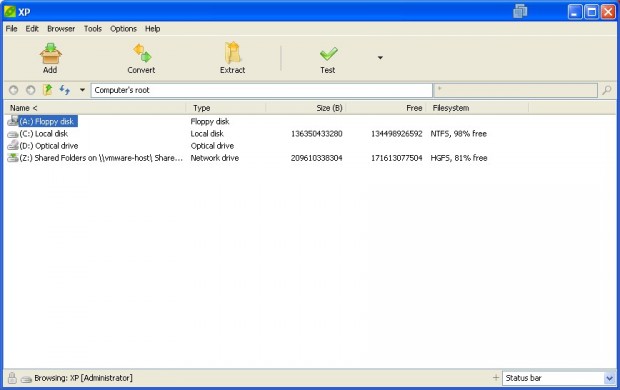Click the local disk icon for C:
The height and width of the screenshot is (390, 620).
coord(13,134)
